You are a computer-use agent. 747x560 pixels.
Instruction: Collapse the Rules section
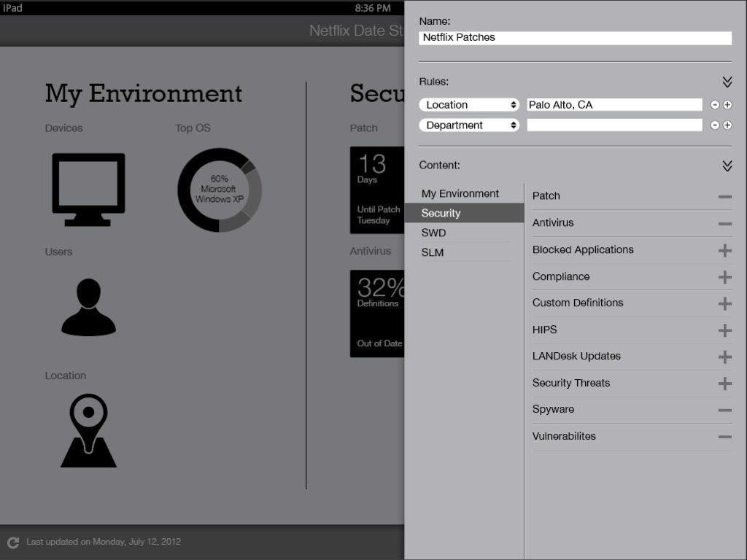727,82
